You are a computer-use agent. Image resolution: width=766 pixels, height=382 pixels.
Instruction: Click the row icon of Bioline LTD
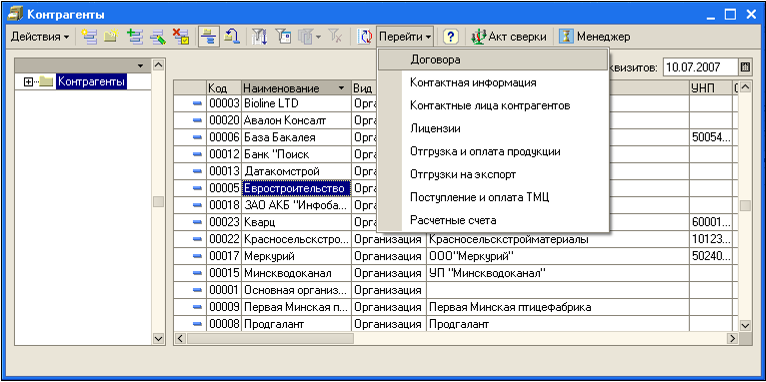click(197, 104)
